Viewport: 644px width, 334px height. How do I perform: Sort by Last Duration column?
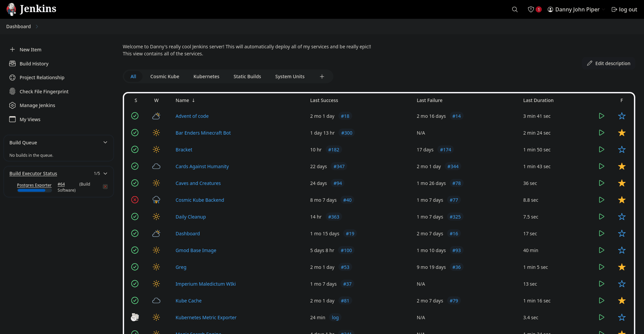point(538,100)
